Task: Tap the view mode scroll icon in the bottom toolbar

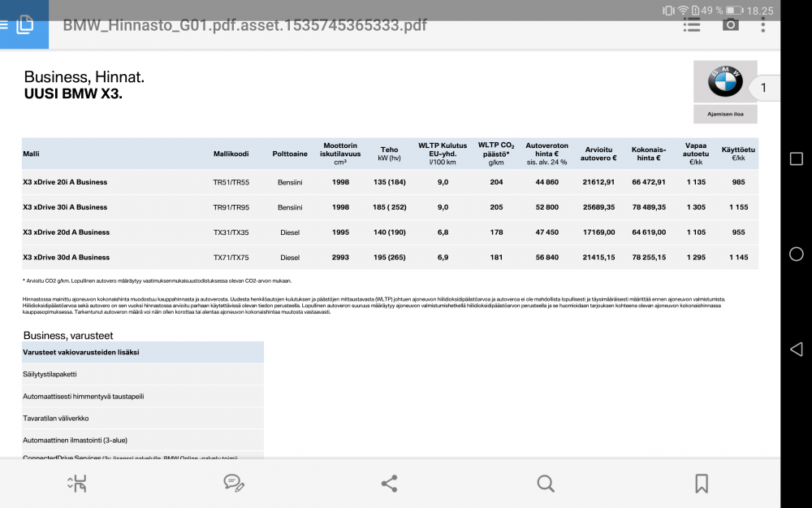Action: pos(77,483)
